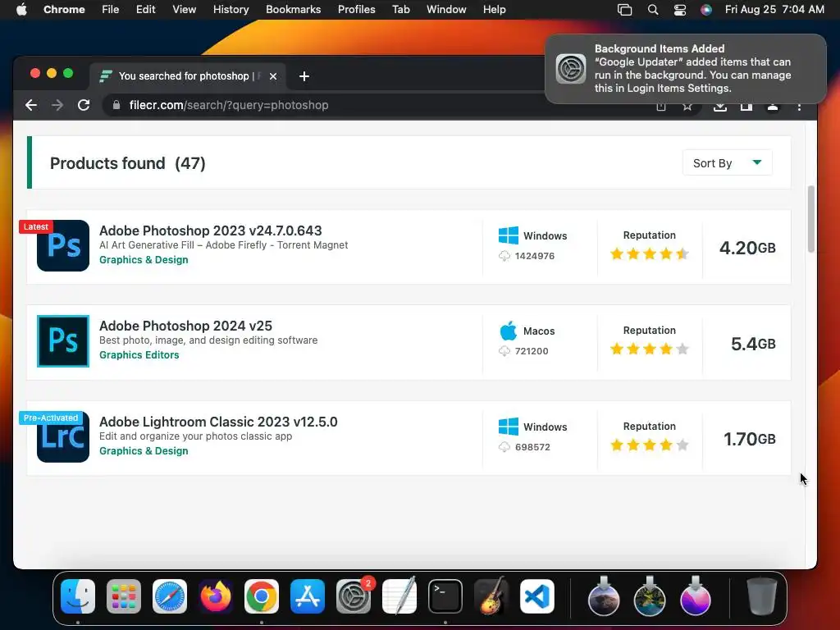Viewport: 840px width, 630px height.
Task: Open the Apple menu
Action: (x=21, y=10)
